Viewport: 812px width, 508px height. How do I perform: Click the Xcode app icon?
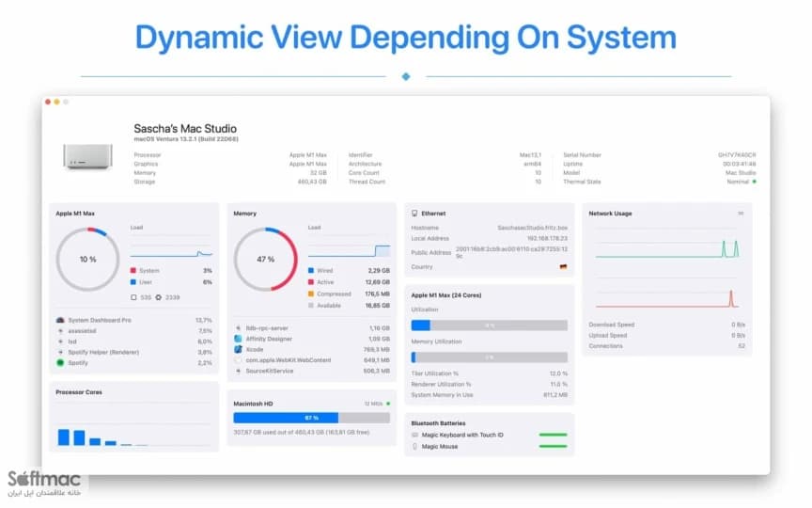pos(238,349)
